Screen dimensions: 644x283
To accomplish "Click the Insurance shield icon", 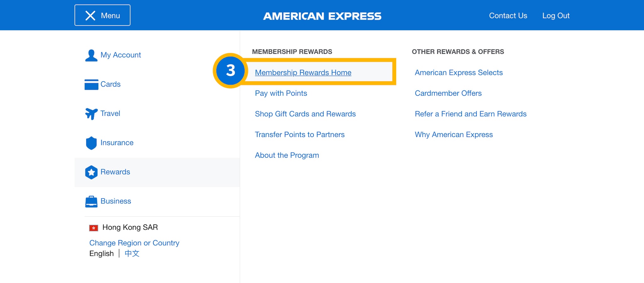I will [x=92, y=143].
